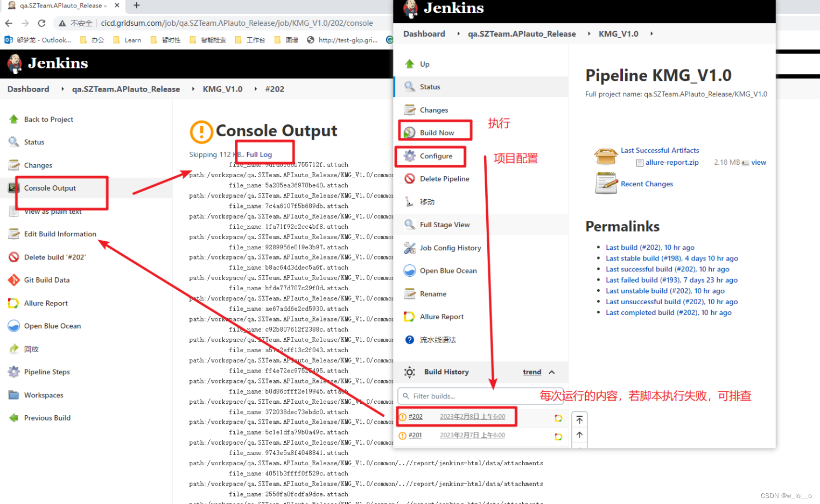Viewport: 820px width, 504px height.
Task: Open the Recent Changes link
Action: 647,184
